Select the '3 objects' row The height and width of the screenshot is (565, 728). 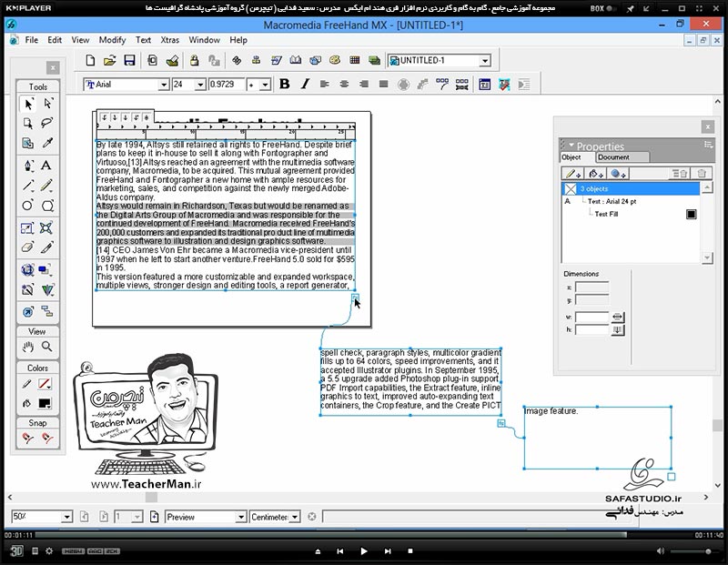[x=631, y=188]
